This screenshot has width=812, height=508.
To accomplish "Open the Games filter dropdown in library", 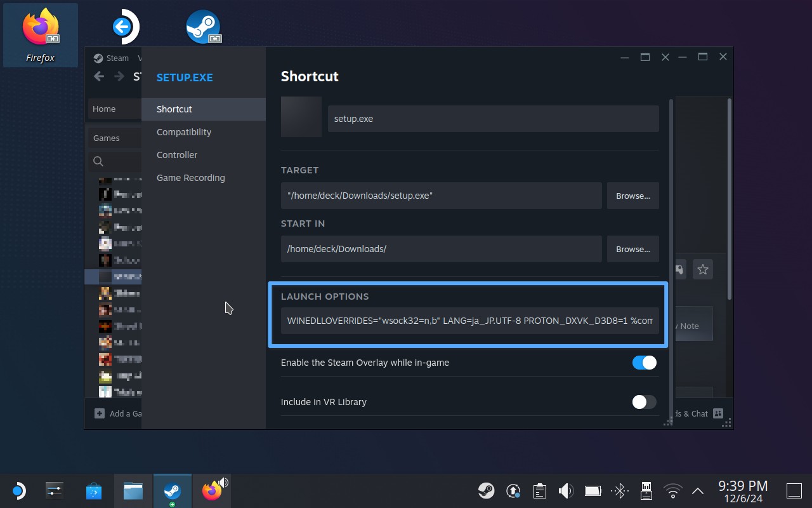I will [114, 138].
